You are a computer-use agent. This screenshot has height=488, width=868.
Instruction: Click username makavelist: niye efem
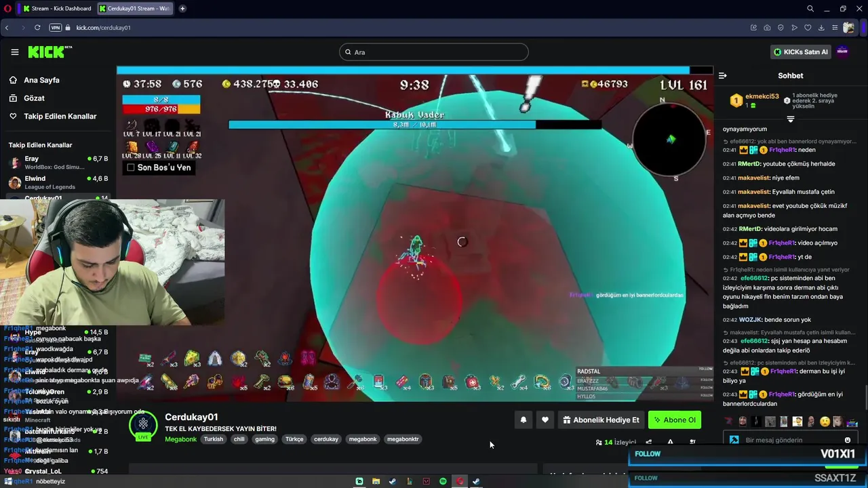tap(753, 178)
